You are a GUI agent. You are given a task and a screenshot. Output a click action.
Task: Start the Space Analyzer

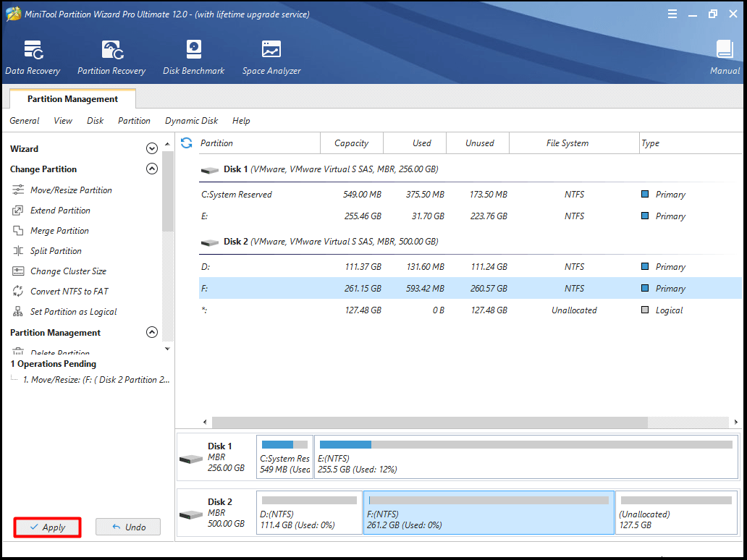(x=271, y=57)
